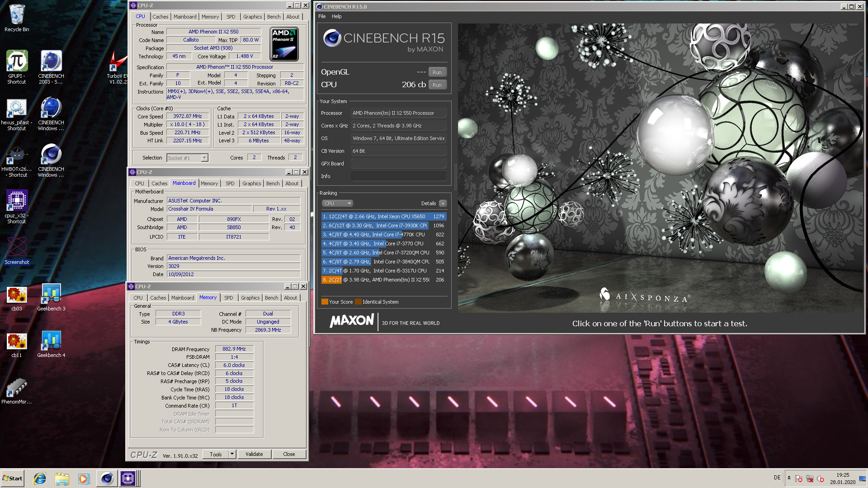
Task: Show hidden tray icons arrow
Action: pyautogui.click(x=789, y=478)
